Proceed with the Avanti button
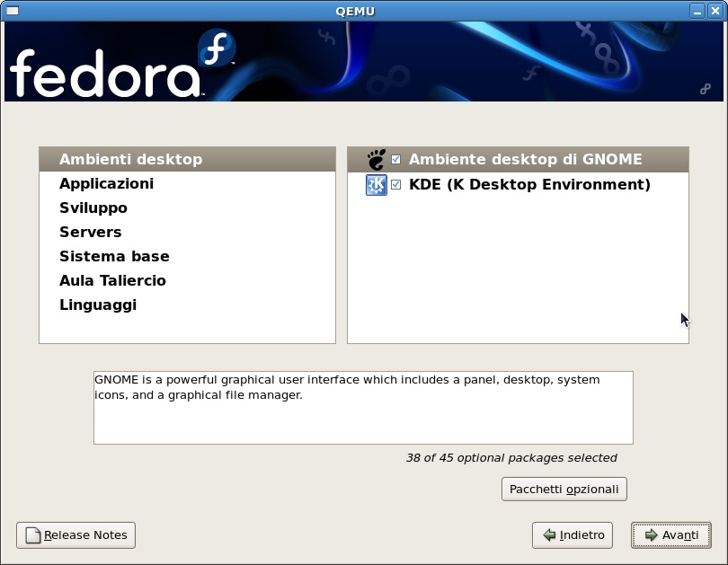 pyautogui.click(x=670, y=535)
